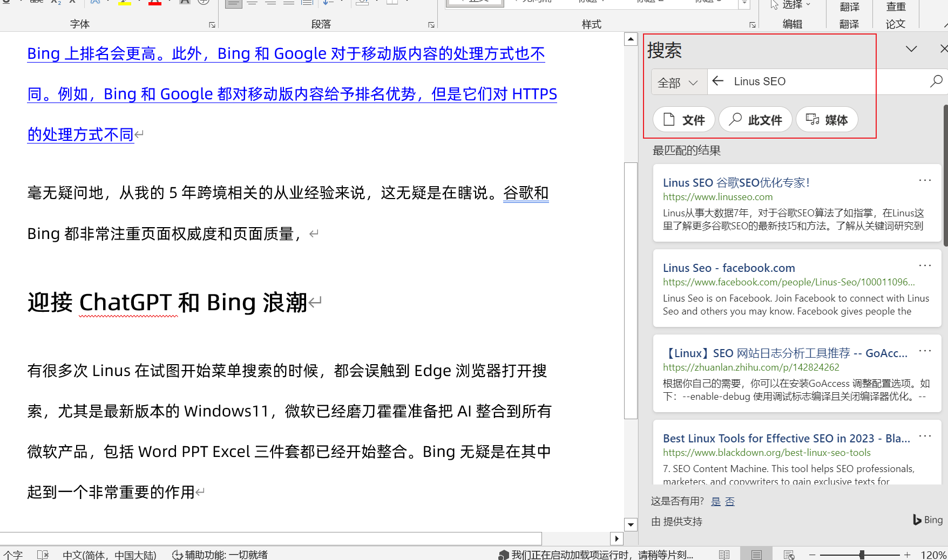
Task: Click the sort icon in Paragraph group
Action: point(327,3)
